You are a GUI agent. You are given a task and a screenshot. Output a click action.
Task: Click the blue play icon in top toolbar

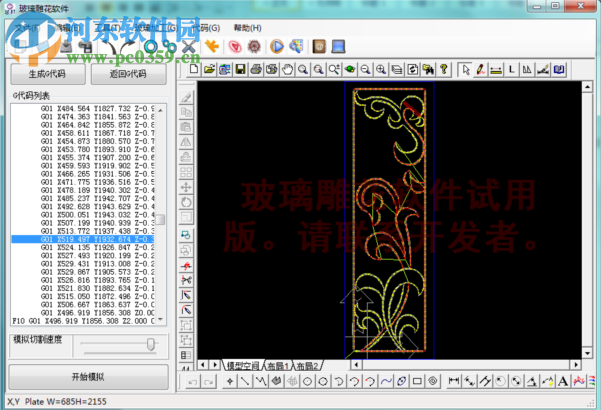[x=275, y=46]
